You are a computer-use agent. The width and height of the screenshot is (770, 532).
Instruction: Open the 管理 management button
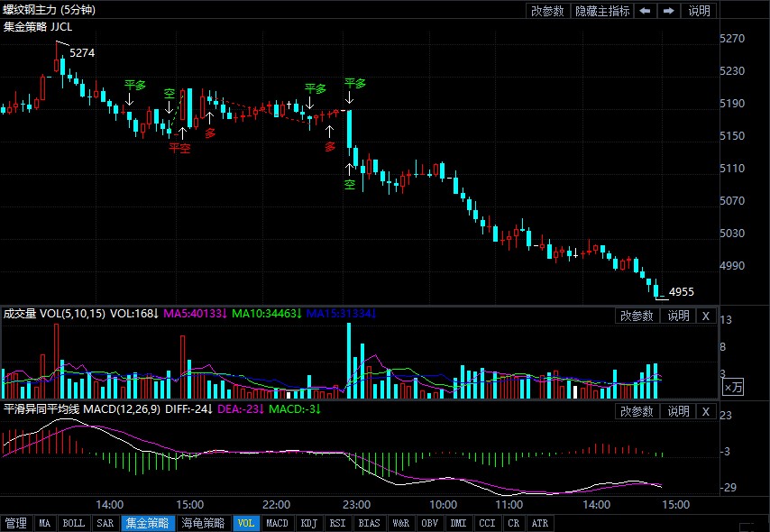16,523
